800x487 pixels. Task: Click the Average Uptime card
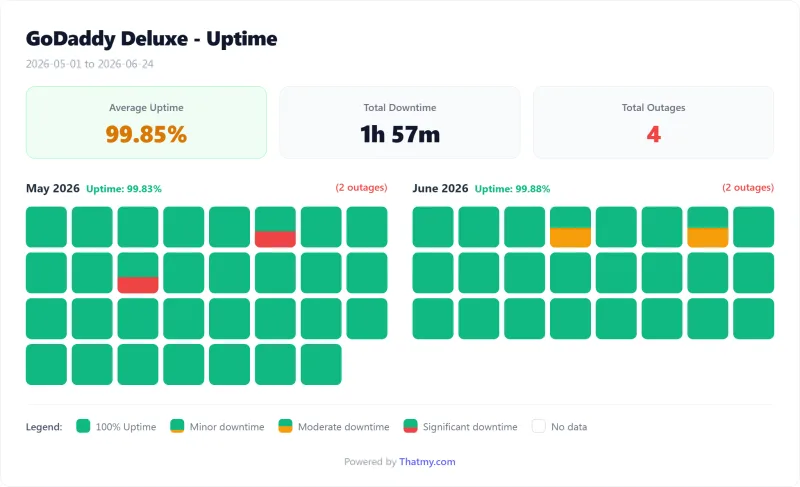[x=146, y=122]
